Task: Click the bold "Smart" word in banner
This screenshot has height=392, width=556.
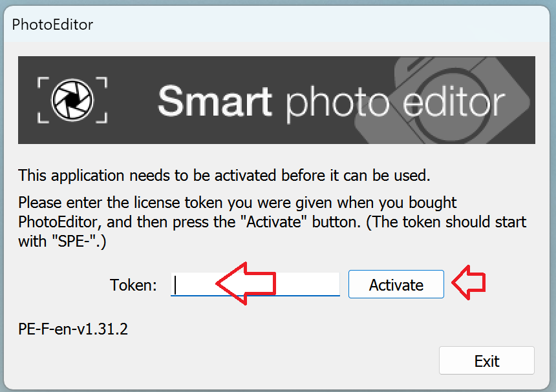Action: pos(215,101)
